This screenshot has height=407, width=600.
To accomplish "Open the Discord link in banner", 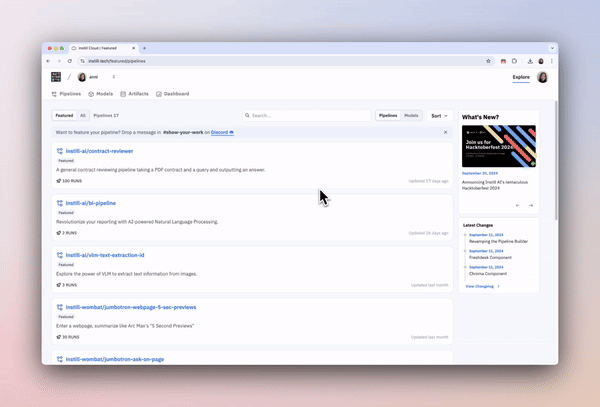I will point(222,132).
